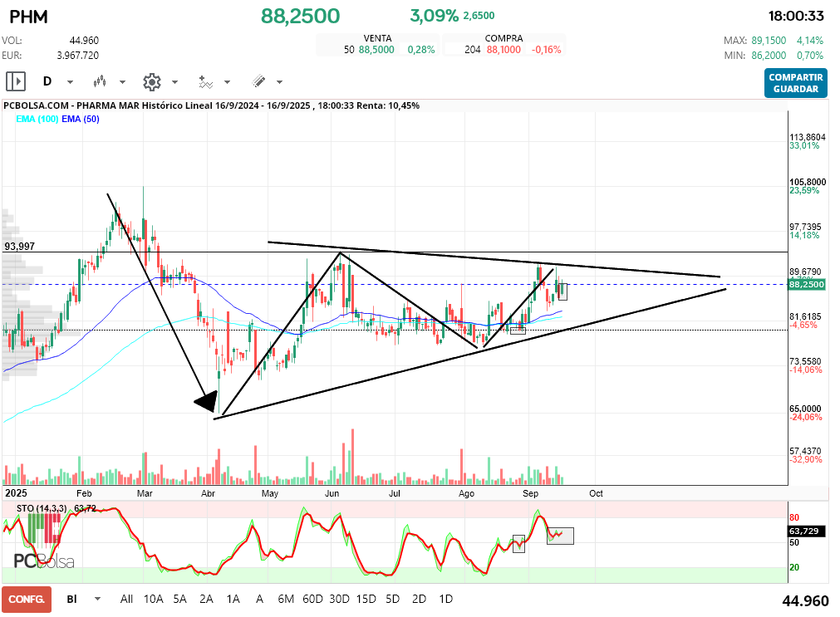
Task: Click the COMPARTIR GUARDAR button
Action: 795,83
